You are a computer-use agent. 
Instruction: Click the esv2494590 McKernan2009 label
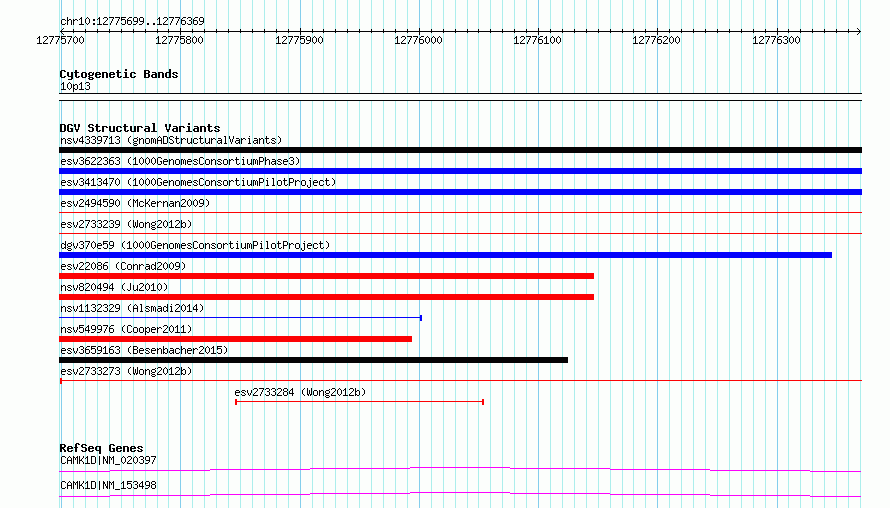(x=135, y=203)
